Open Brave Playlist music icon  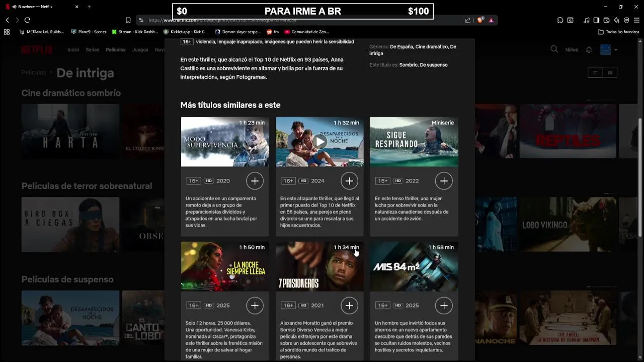pos(586,20)
